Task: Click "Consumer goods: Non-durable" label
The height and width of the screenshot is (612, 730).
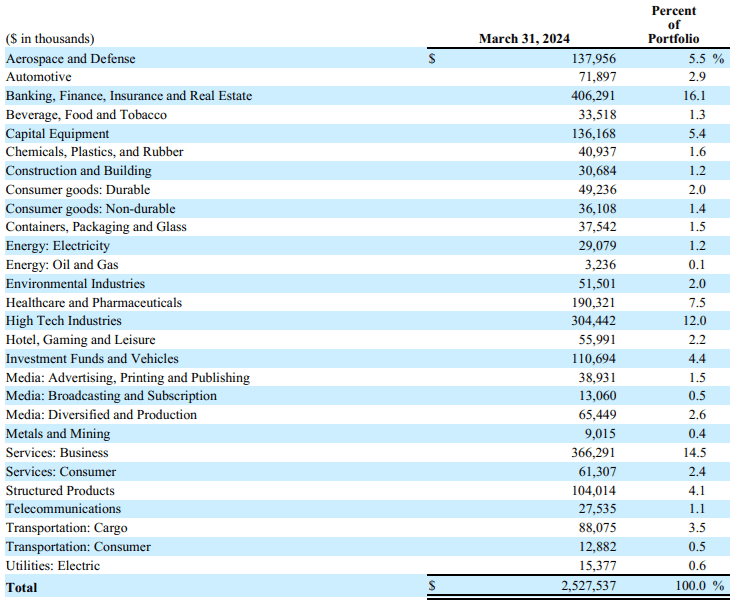Action: tap(90, 208)
